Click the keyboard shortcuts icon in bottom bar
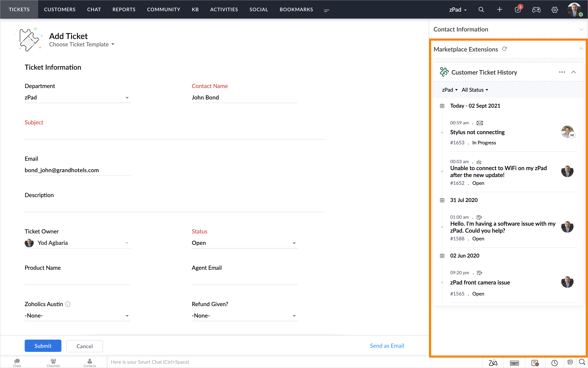The width and height of the screenshot is (588, 368). [x=514, y=363]
